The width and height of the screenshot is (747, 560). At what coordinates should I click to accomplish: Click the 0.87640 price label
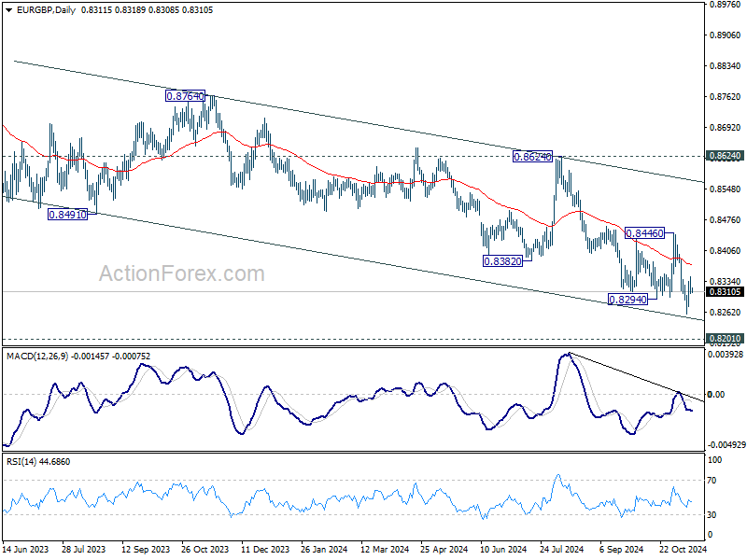point(185,96)
